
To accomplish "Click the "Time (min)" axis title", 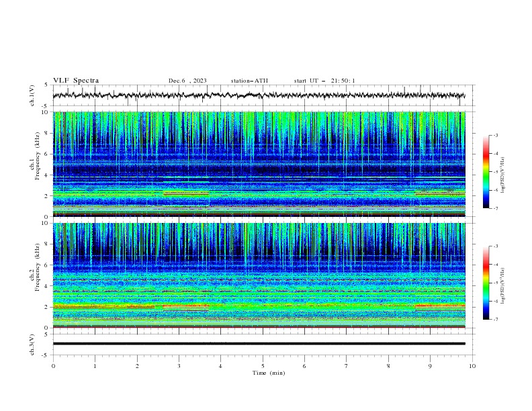I will [269, 373].
